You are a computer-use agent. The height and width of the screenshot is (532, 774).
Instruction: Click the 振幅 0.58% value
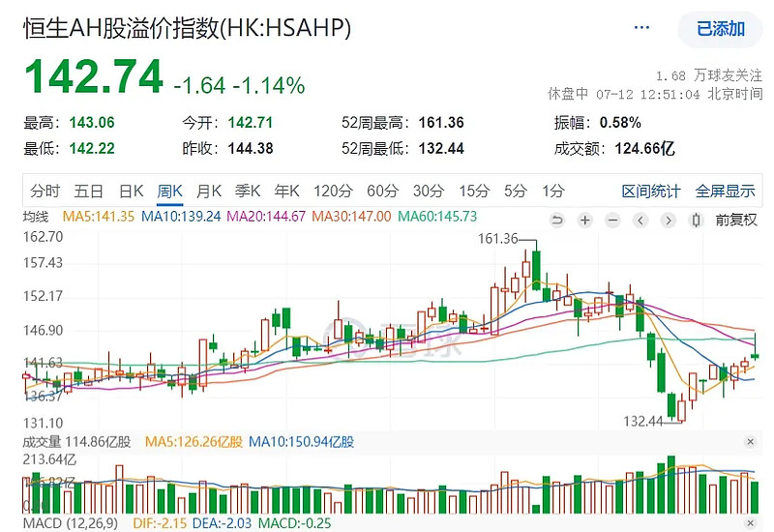tap(620, 123)
